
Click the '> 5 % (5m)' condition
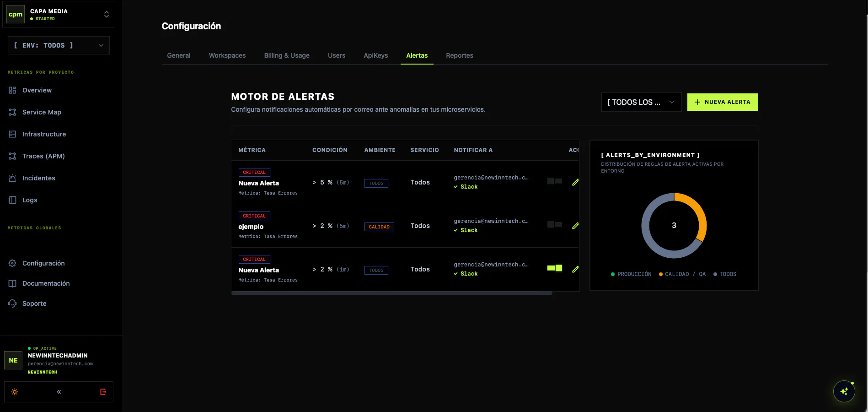(331, 182)
